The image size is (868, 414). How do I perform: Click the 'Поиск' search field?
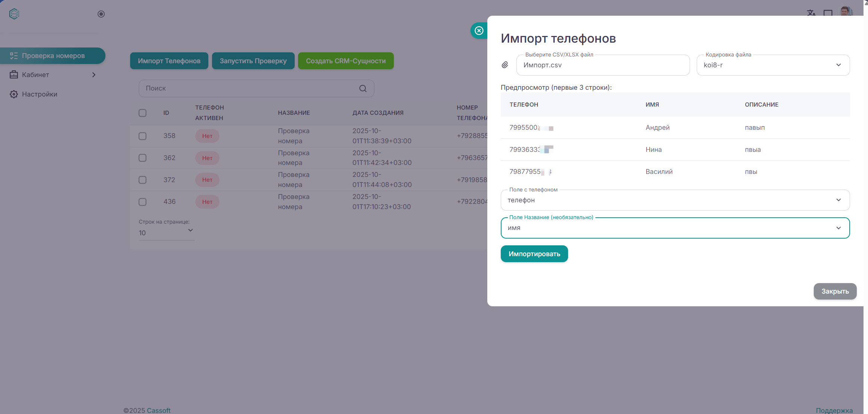[x=247, y=89]
